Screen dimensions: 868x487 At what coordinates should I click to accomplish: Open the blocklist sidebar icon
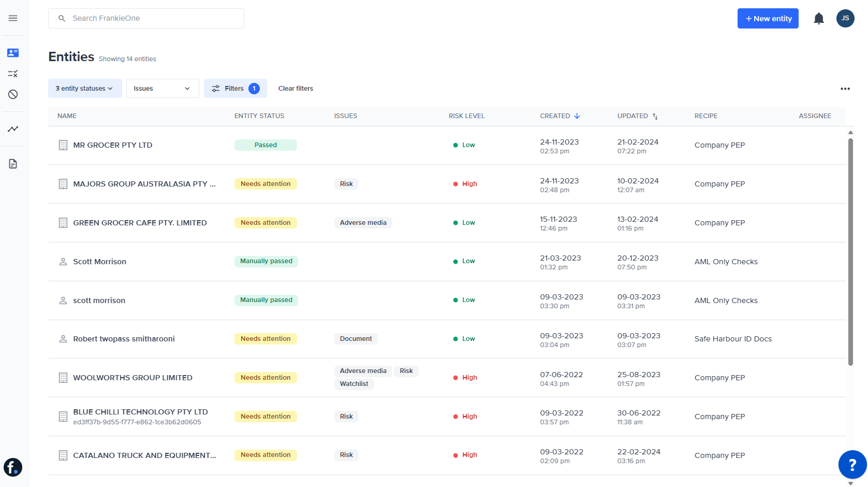pyautogui.click(x=12, y=94)
